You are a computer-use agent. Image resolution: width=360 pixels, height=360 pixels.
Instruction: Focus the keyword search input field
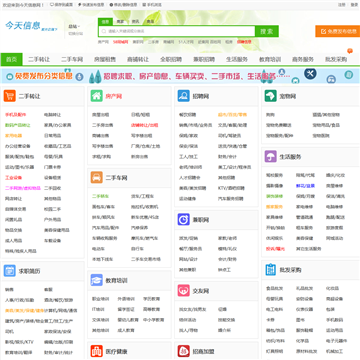tap(177, 31)
